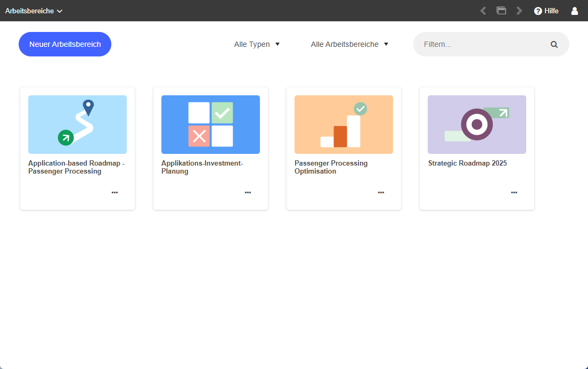The width and height of the screenshot is (588, 369).
Task: Select the Applikations-Investment-Planung thumbnail image
Action: [x=210, y=125]
